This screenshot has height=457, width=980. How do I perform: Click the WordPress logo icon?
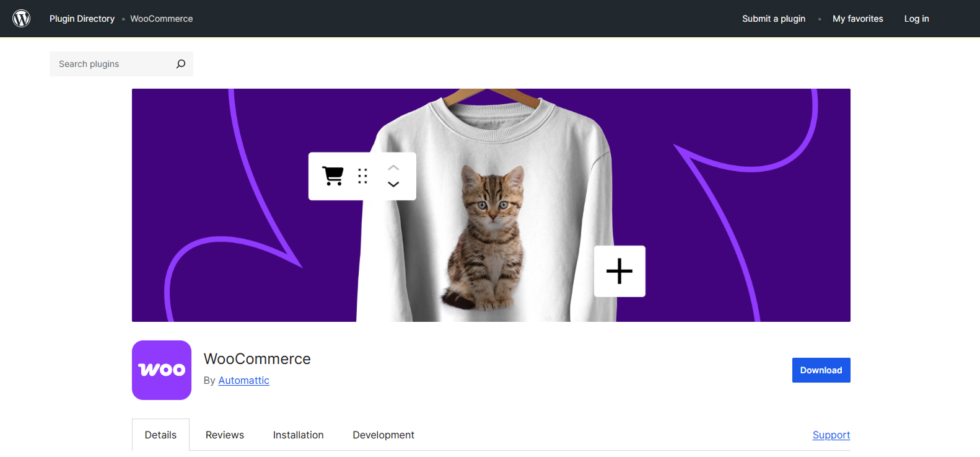[x=22, y=19]
